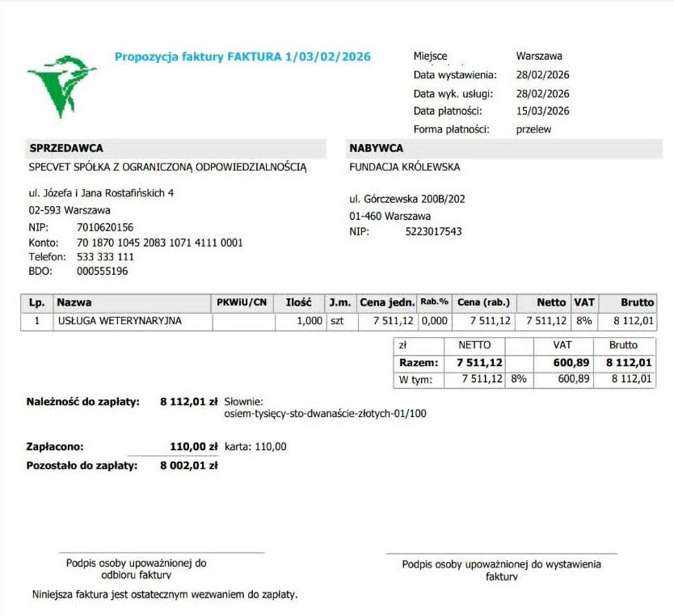Select the USŁUGA WETERYNARYJNA row name
Screen dimensions: 674x616
click(120, 321)
